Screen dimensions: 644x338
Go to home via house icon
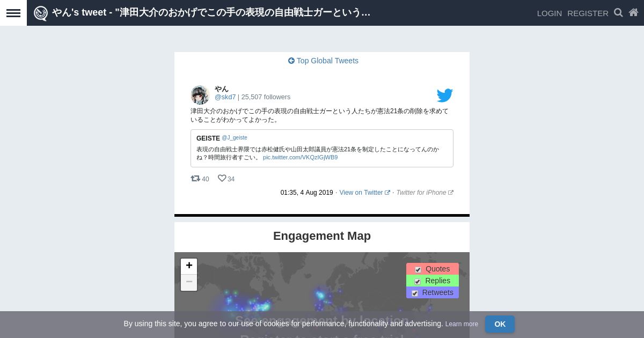(x=633, y=12)
